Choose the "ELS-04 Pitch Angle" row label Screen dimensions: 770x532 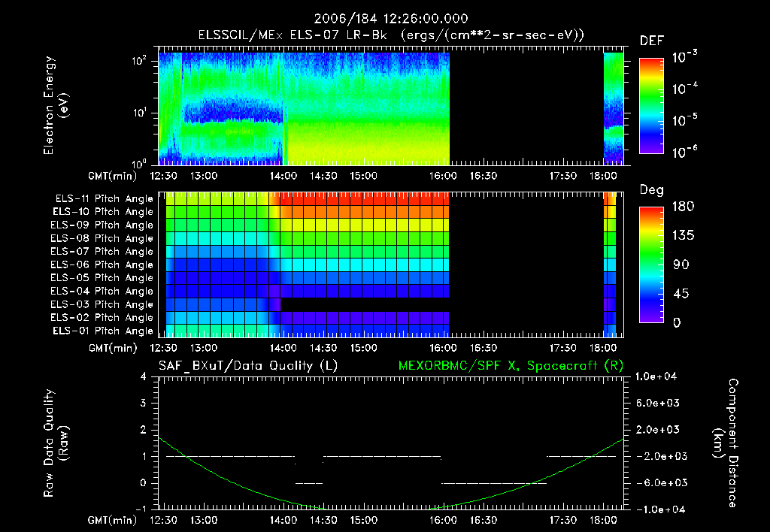(102, 291)
